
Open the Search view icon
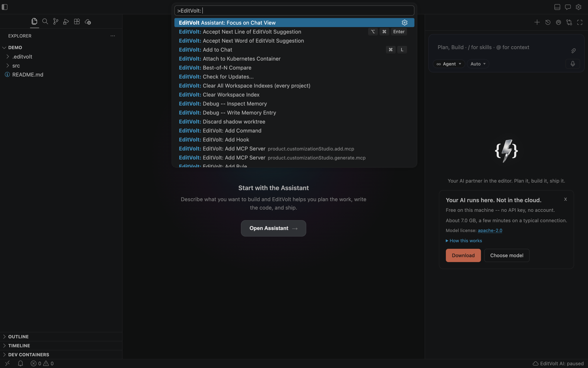tap(45, 22)
